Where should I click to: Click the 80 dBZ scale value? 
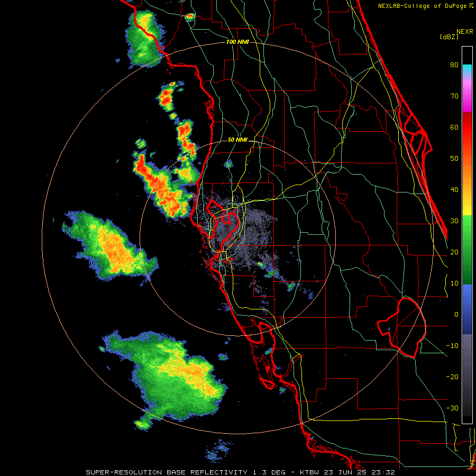(x=454, y=65)
